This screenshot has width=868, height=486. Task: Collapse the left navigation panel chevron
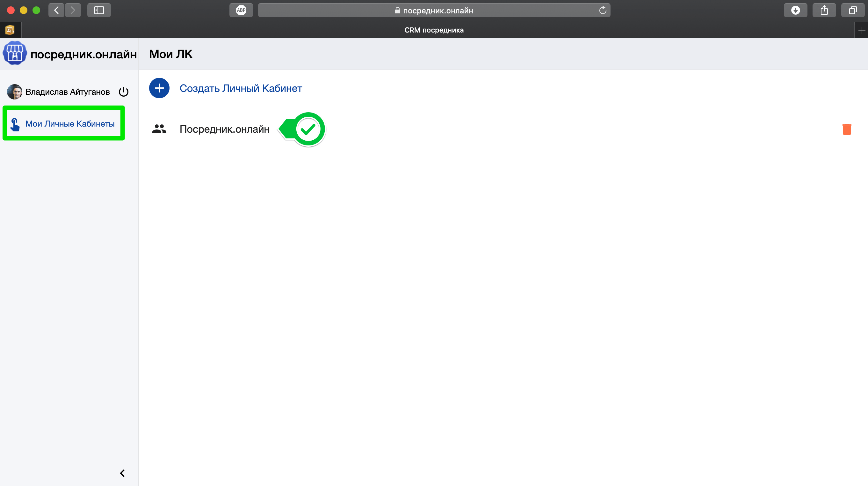pyautogui.click(x=122, y=473)
